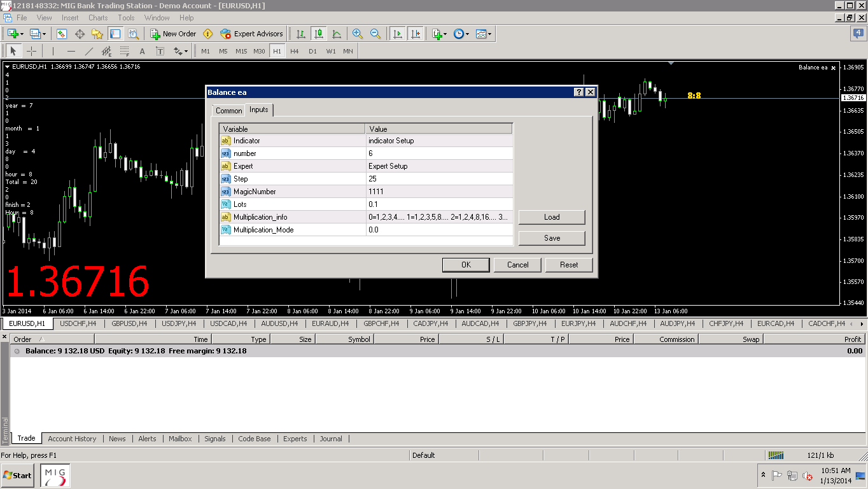Open the Market Watch window icon

pos(62,34)
